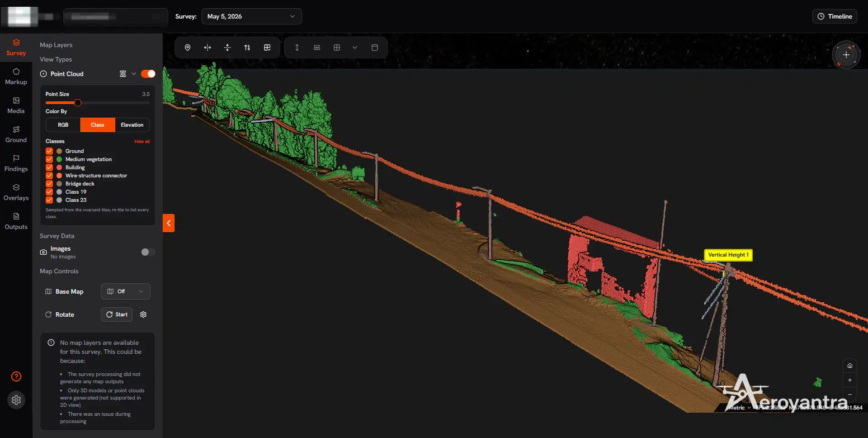This screenshot has height=438, width=868.
Task: Open help via the question mark icon
Action: click(x=16, y=376)
